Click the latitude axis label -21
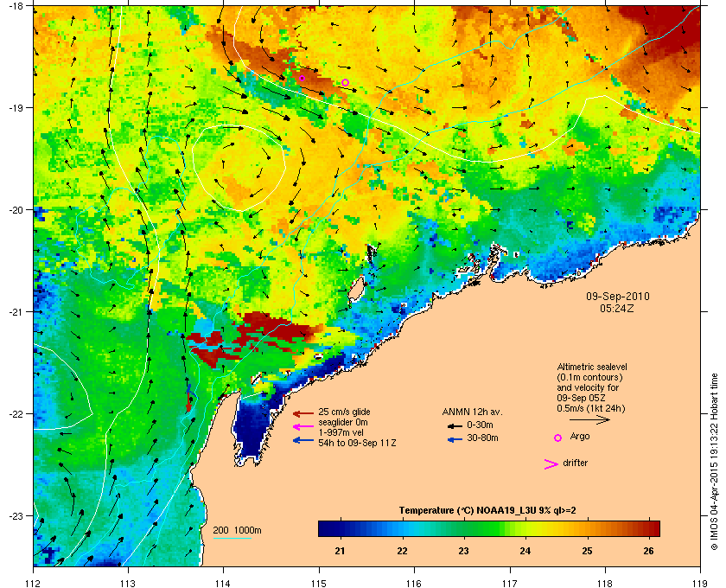726x588 pixels. coord(16,312)
